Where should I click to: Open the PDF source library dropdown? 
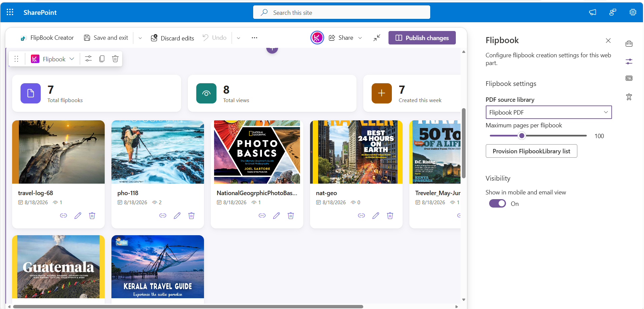tap(548, 112)
